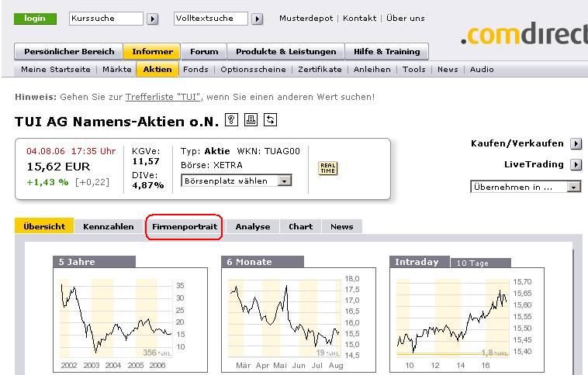Image resolution: width=588 pixels, height=375 pixels.
Task: Click the REAL TIME badge icon
Action: [328, 168]
